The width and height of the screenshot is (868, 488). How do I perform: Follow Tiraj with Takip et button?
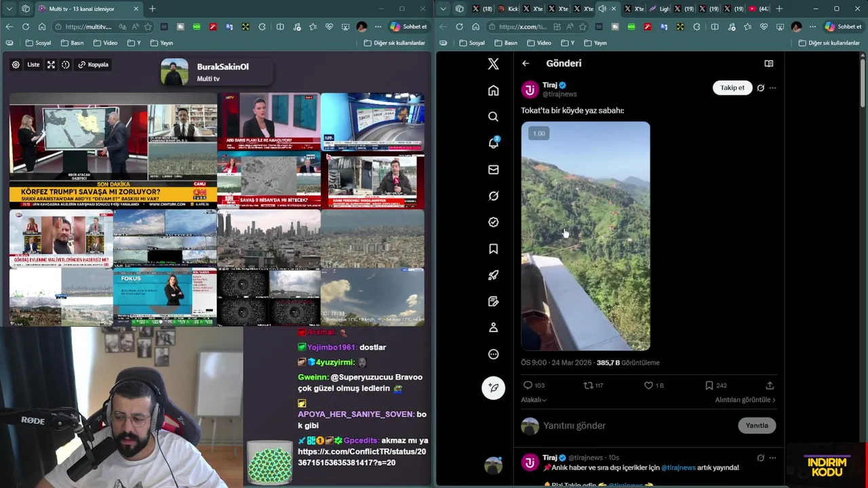coord(732,87)
